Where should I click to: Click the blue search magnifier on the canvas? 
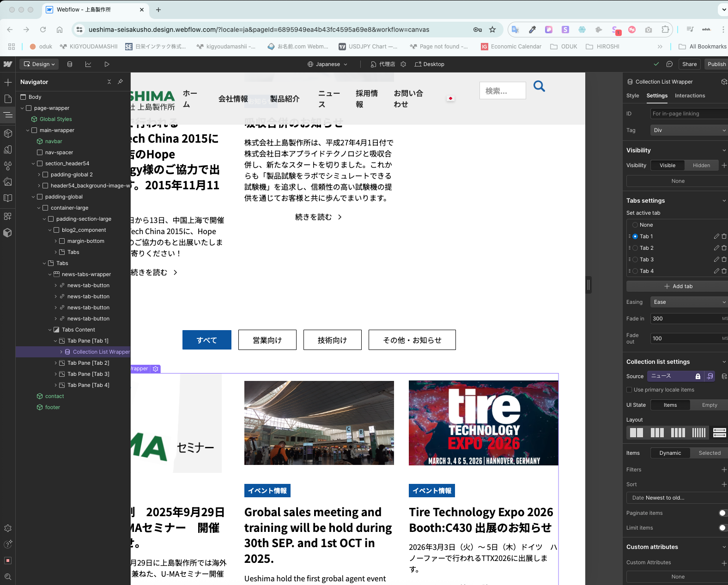click(539, 86)
